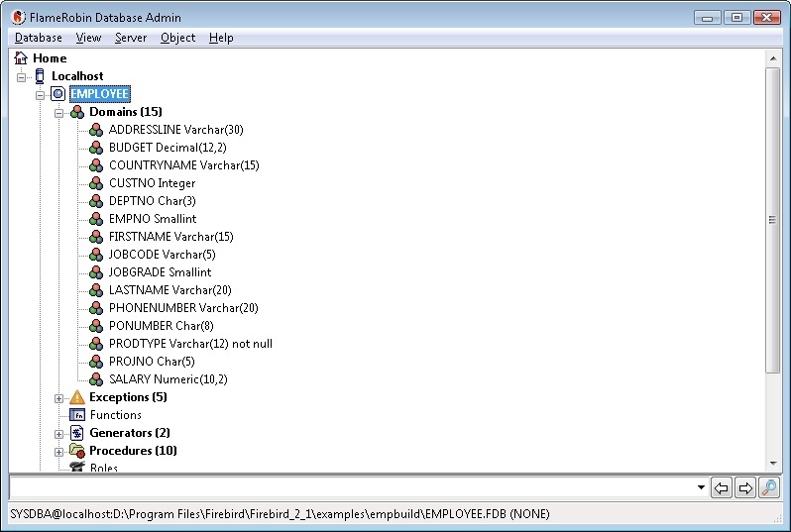Click the PROJNO domain icon
The width and height of the screenshot is (791, 532).
tap(96, 362)
